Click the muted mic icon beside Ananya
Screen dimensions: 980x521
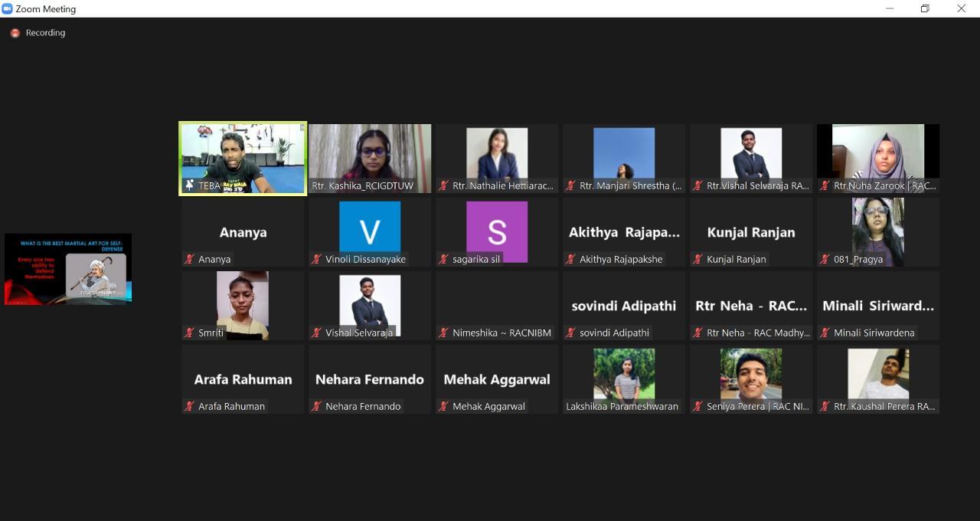(x=189, y=259)
